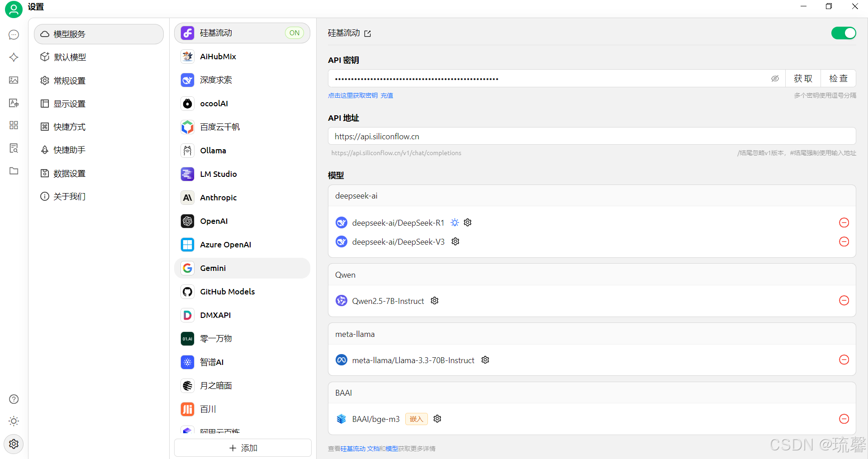This screenshot has height=459, width=868.
Task: Open settings for DeepSeek-V3 model
Action: pyautogui.click(x=455, y=241)
